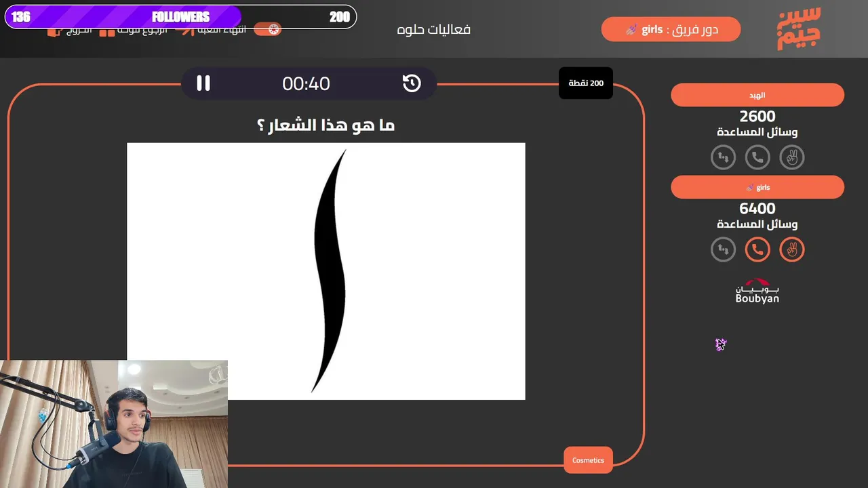Image resolution: width=868 pixels, height=488 pixels.
Task: Toggle the orange switch in top bar
Action: 267,29
